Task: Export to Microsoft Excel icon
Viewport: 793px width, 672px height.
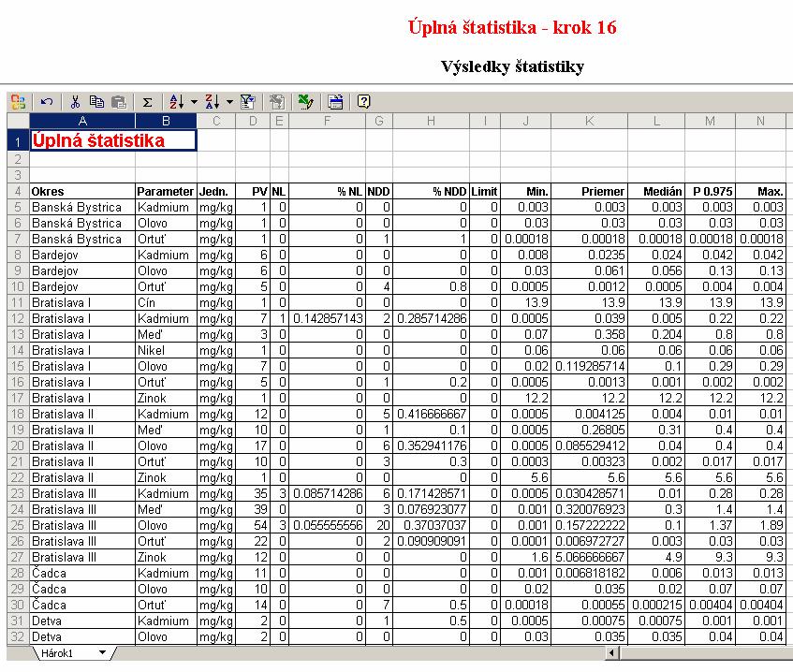Action: [305, 102]
